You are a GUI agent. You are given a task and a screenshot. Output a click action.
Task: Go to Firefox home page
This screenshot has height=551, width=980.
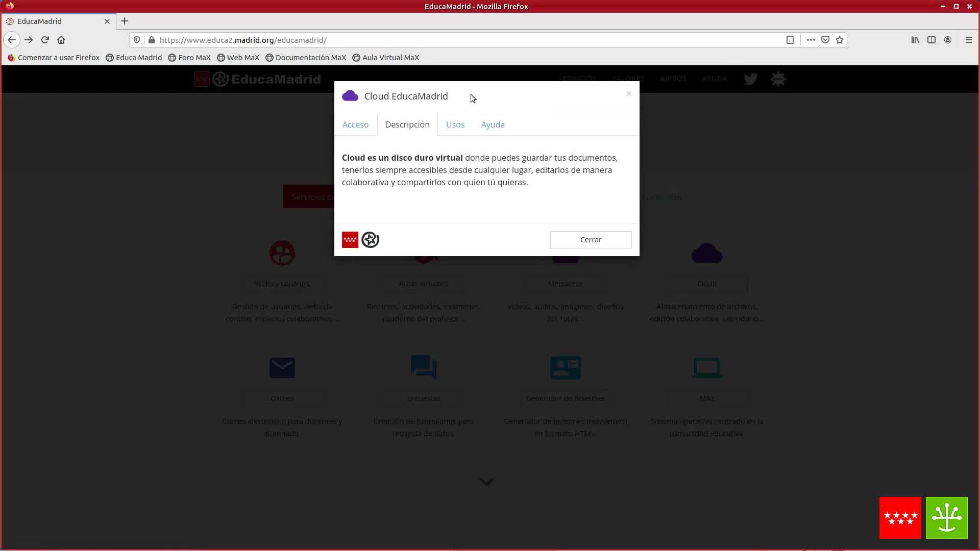(x=61, y=40)
